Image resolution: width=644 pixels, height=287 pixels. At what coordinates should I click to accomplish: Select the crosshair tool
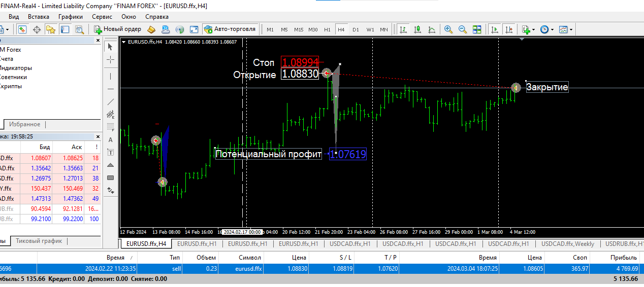click(x=110, y=60)
